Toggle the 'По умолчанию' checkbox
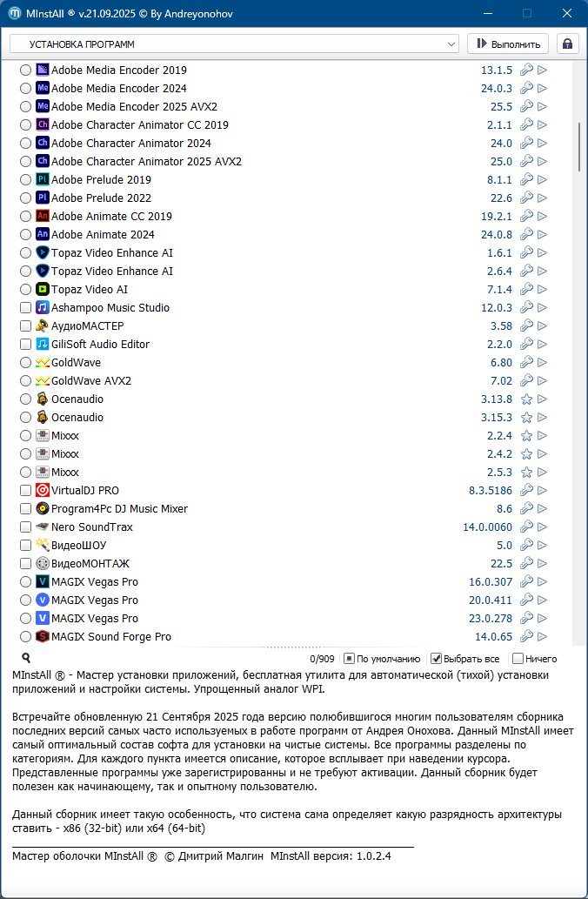This screenshot has width=588, height=899. click(349, 659)
